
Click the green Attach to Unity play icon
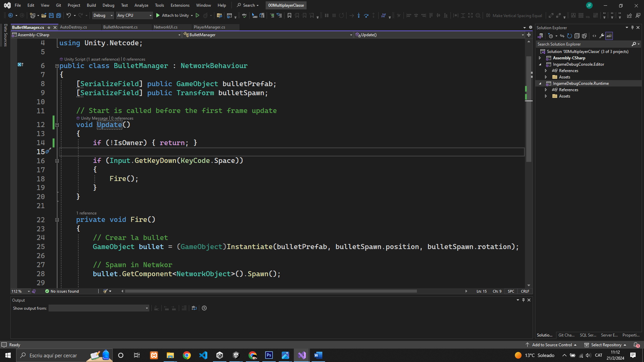point(158,15)
